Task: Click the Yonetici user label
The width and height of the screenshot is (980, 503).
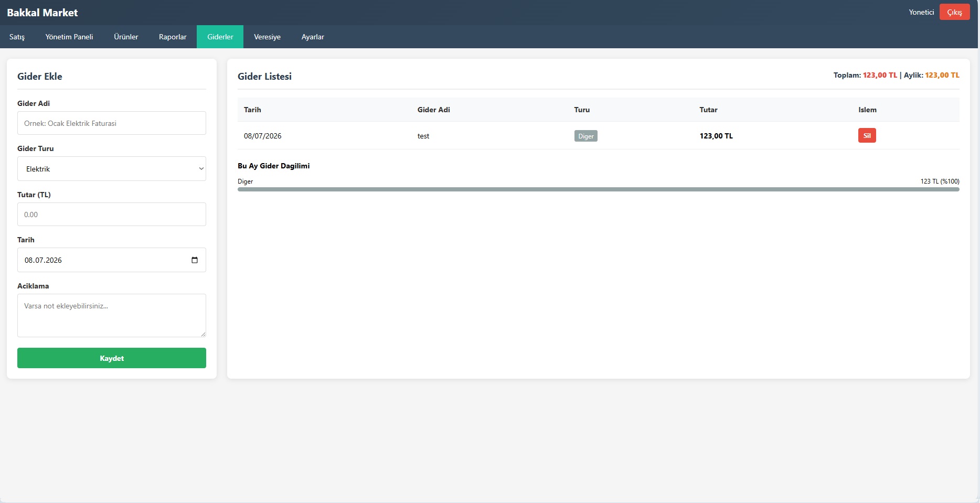Action: click(921, 12)
